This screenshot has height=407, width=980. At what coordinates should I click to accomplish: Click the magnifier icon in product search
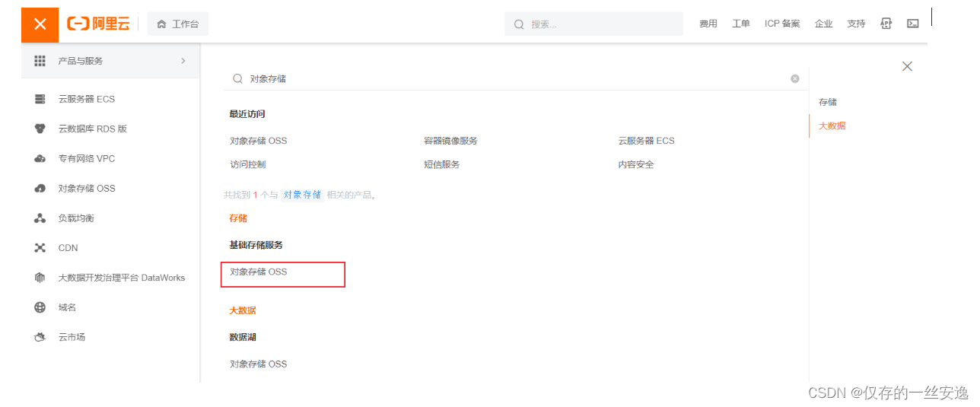point(237,78)
